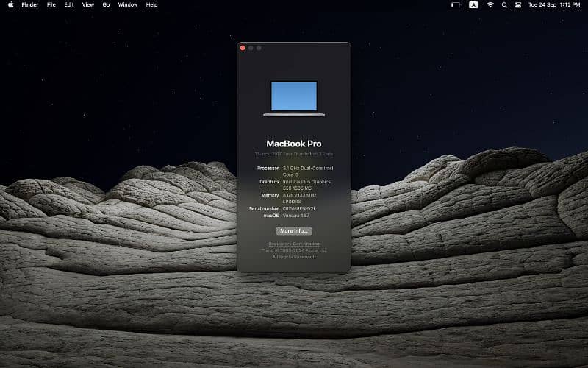Click the battery status icon

pos(456,4)
